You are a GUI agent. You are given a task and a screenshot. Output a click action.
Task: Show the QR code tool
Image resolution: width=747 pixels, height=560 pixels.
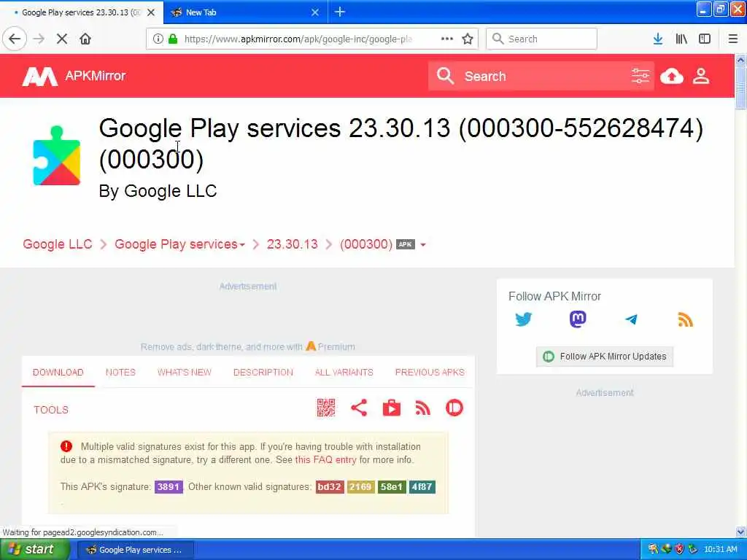click(326, 408)
